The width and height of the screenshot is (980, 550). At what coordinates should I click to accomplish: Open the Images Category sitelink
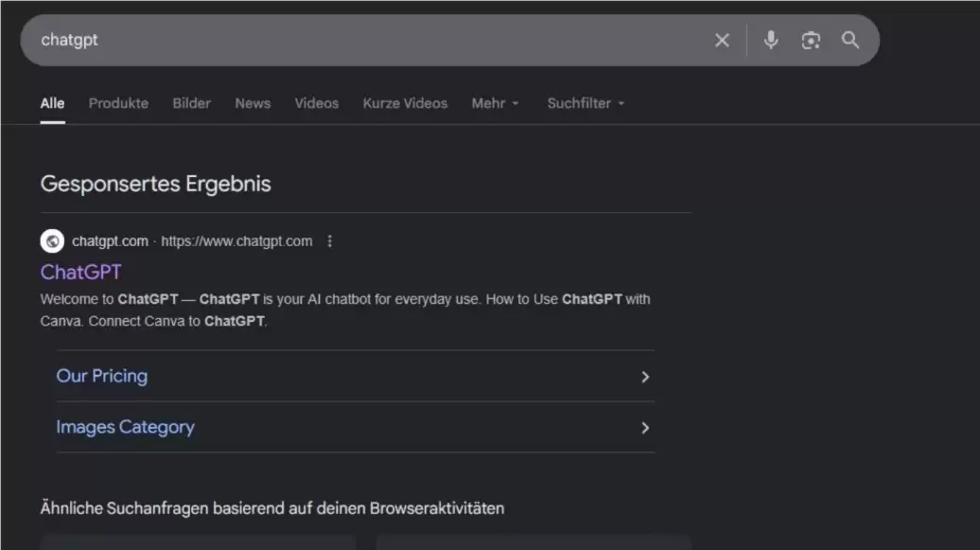126,427
